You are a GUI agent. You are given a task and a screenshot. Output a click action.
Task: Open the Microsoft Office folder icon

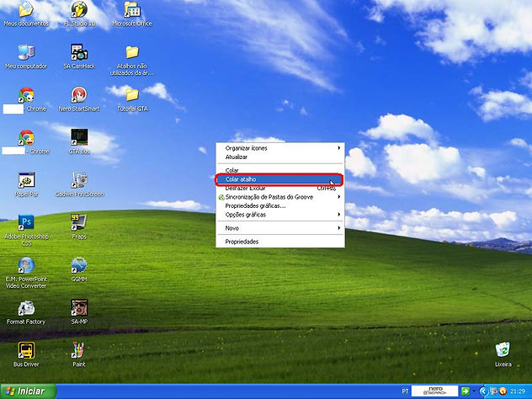pos(132,14)
